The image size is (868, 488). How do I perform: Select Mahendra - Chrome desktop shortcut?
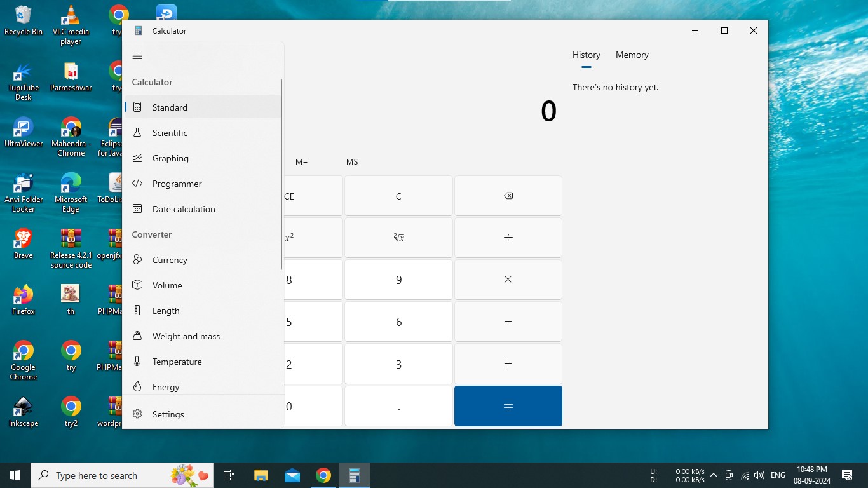coord(71,137)
